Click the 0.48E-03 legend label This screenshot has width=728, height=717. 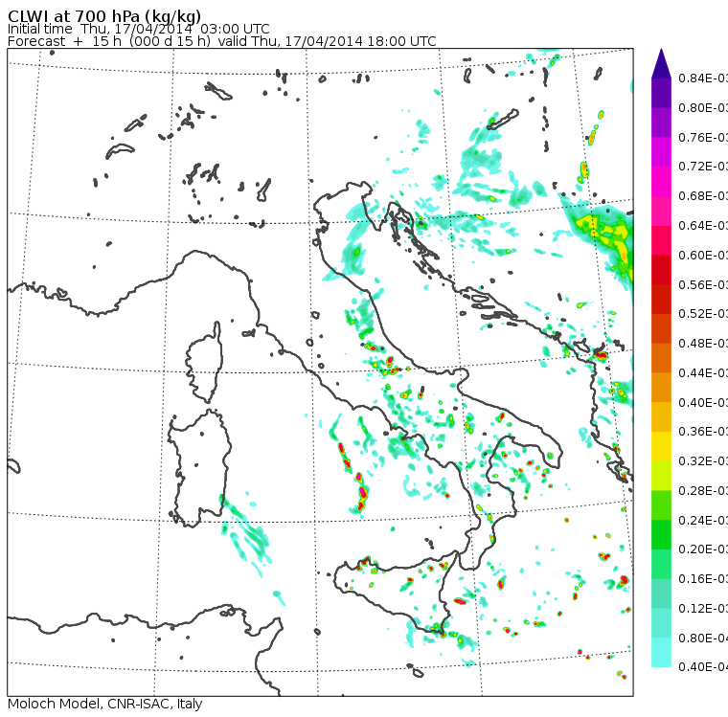703,344
